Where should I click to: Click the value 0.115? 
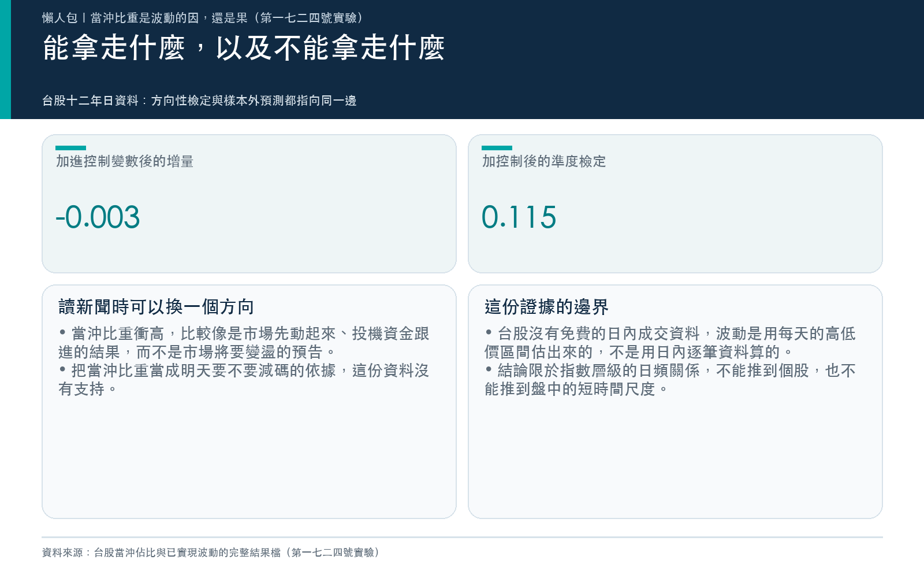point(519,217)
